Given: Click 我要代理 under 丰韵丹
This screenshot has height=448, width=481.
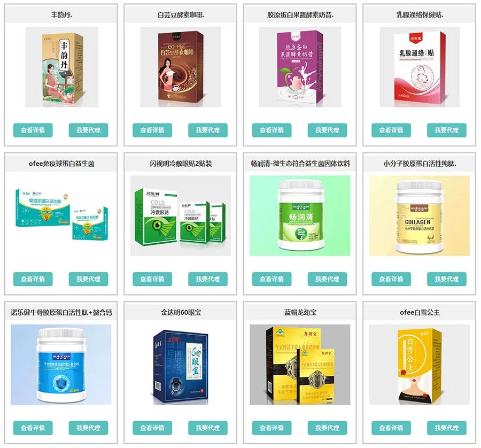Looking at the screenshot, I should pyautogui.click(x=88, y=130).
